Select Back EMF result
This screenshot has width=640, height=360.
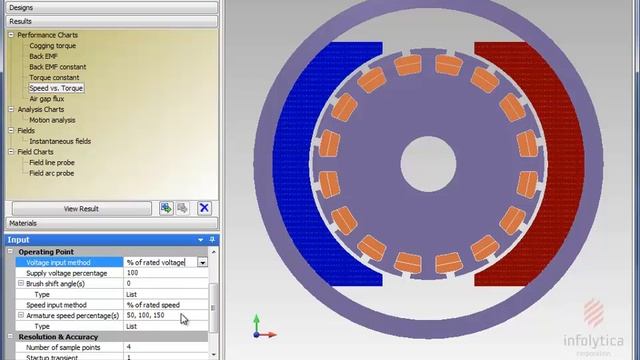tap(43, 56)
